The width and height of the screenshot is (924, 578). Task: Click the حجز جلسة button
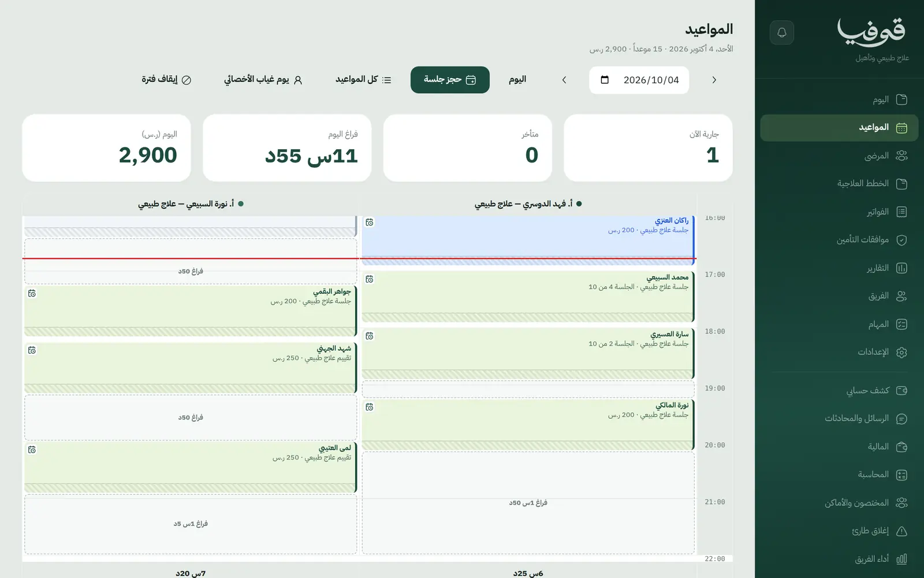pos(450,80)
